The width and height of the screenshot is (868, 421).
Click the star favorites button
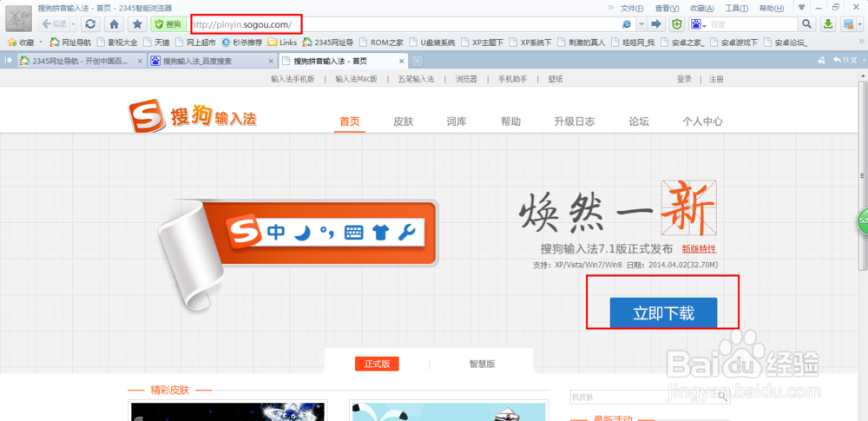coord(137,23)
